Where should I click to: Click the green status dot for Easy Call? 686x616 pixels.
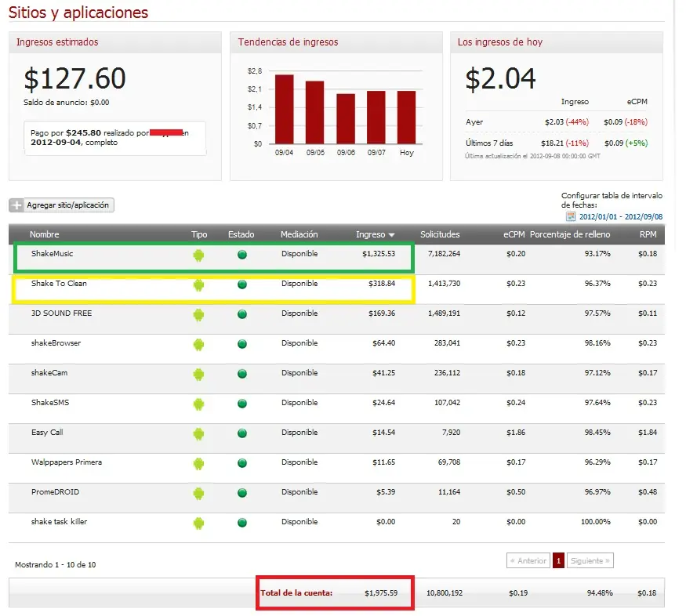pyautogui.click(x=242, y=433)
